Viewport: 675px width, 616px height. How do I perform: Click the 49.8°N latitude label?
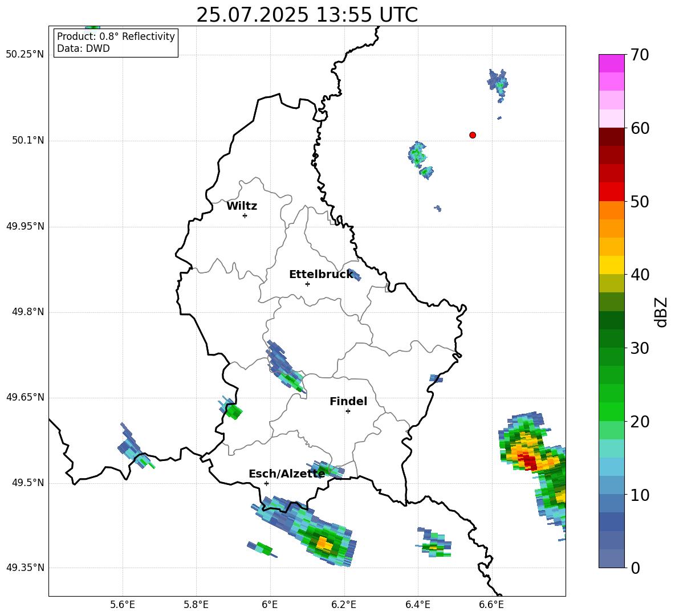(28, 312)
